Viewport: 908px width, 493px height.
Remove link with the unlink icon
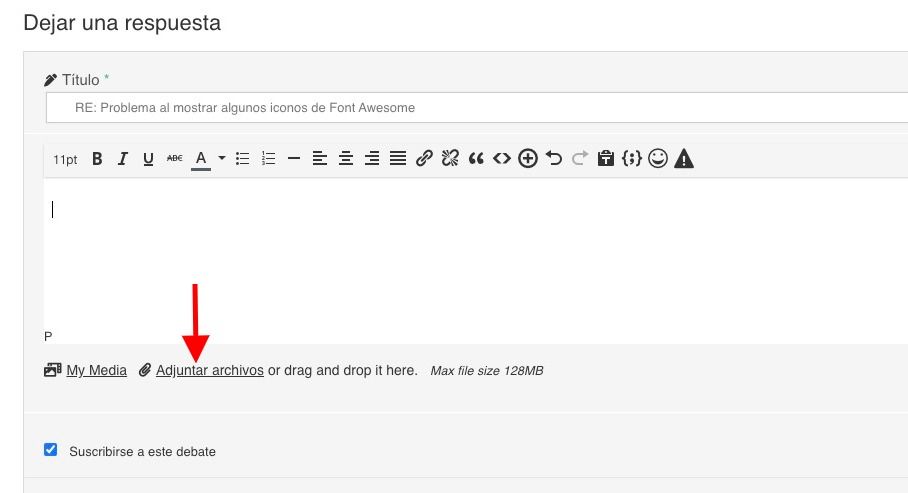point(450,158)
